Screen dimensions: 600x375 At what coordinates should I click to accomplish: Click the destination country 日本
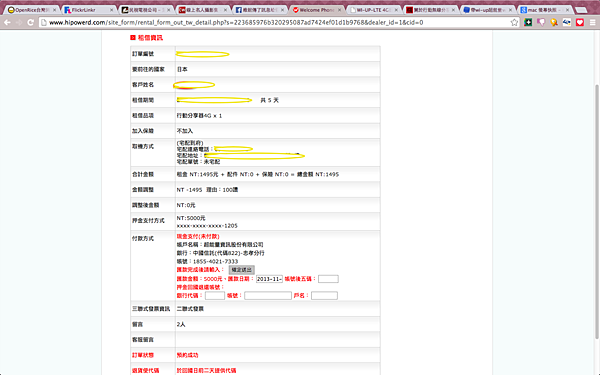(x=182, y=70)
